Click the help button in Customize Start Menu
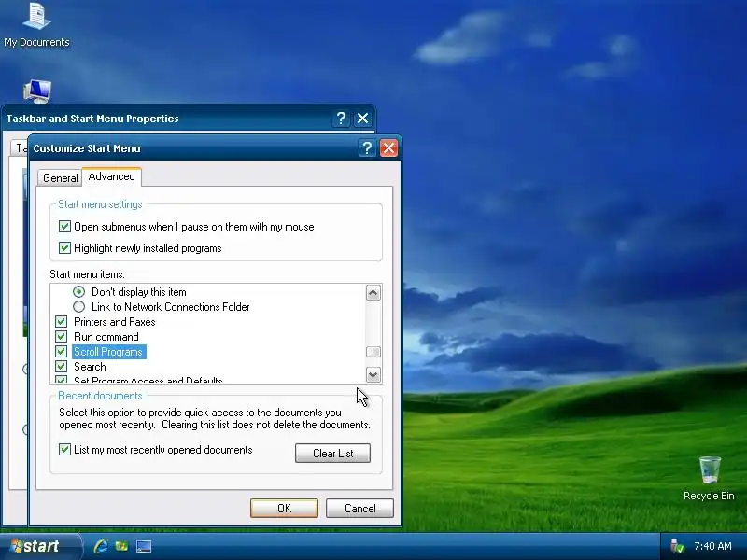Screen dimensions: 747x560 (367, 148)
